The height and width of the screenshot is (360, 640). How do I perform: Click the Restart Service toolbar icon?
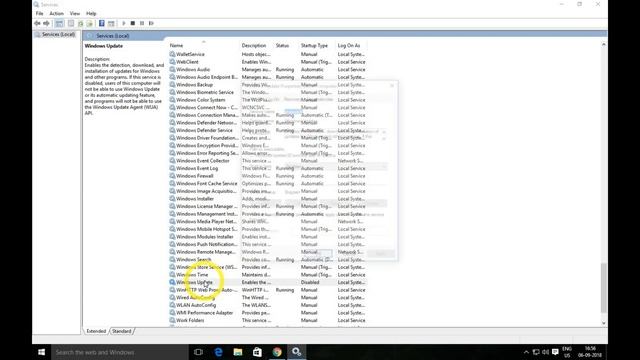coord(151,23)
